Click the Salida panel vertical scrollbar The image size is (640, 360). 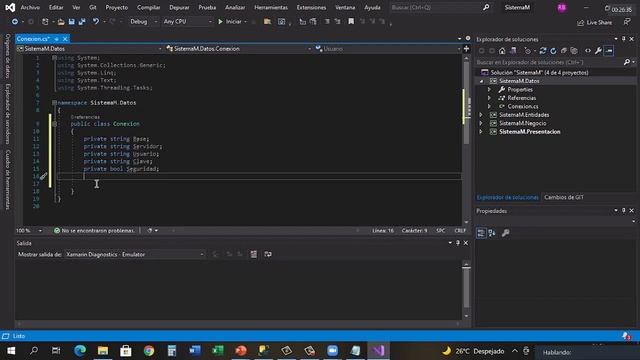pyautogui.click(x=466, y=290)
